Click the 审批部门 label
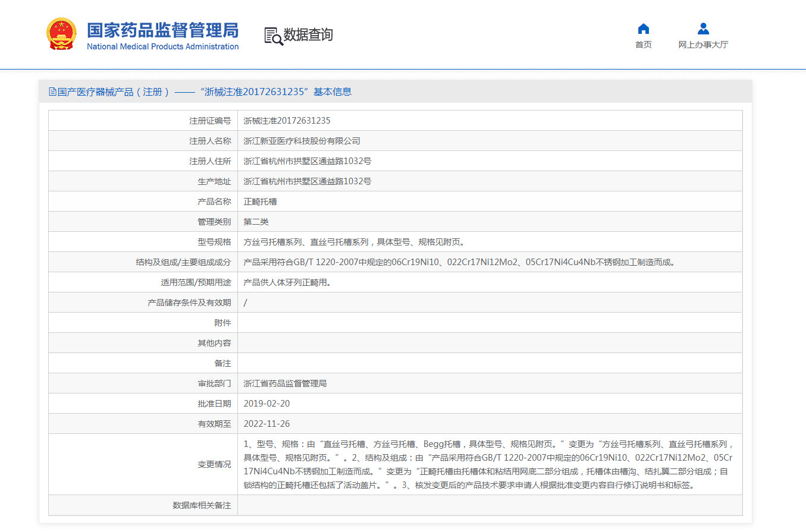This screenshot has height=532, width=806. click(x=214, y=383)
